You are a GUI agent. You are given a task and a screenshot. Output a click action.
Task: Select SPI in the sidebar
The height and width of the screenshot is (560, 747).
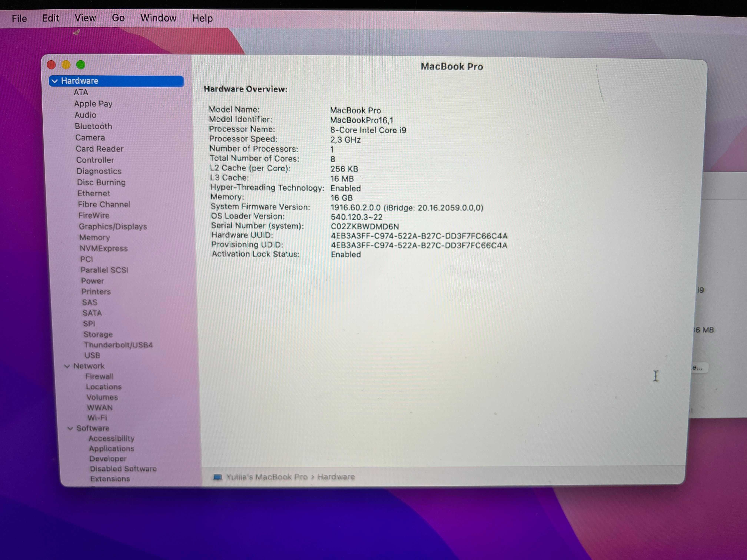(89, 323)
